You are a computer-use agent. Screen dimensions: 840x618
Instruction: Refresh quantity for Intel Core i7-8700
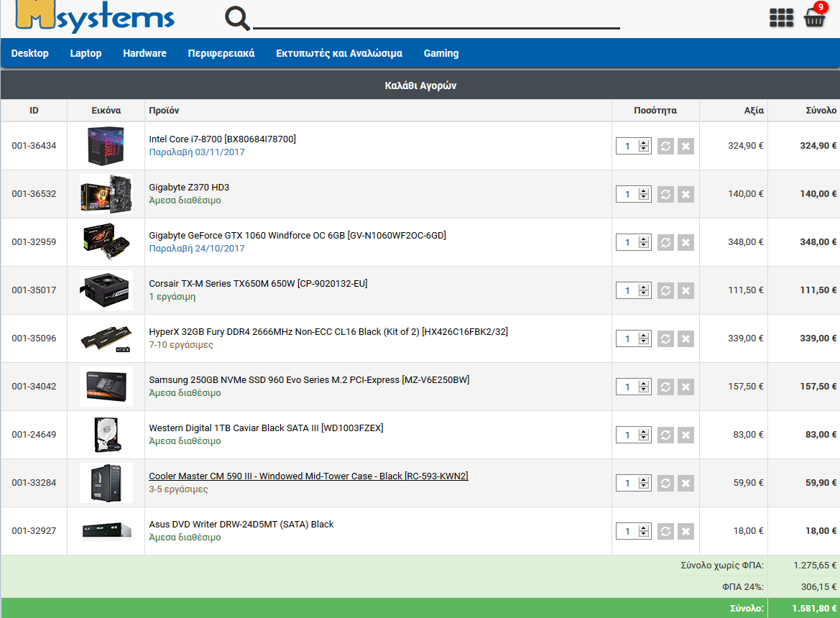coord(665,146)
